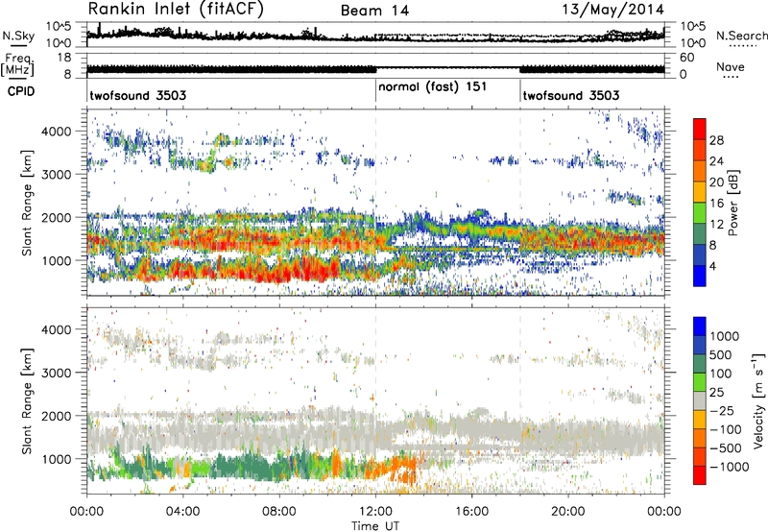Click the 'CPID' row label
The width and height of the screenshot is (768, 532).
pyautogui.click(x=20, y=91)
